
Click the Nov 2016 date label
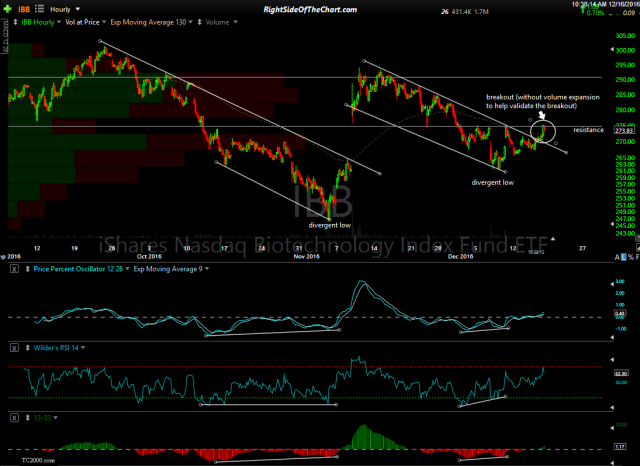307,256
